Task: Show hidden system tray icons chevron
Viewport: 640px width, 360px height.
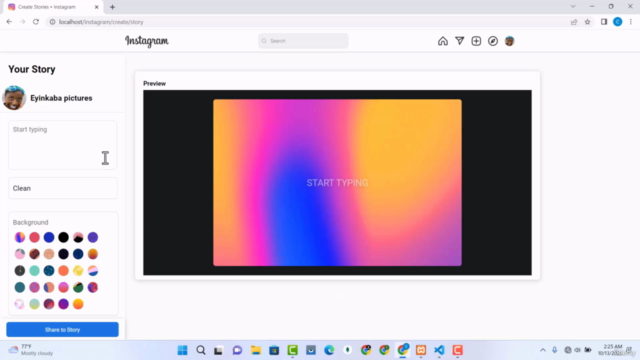Action: point(542,350)
